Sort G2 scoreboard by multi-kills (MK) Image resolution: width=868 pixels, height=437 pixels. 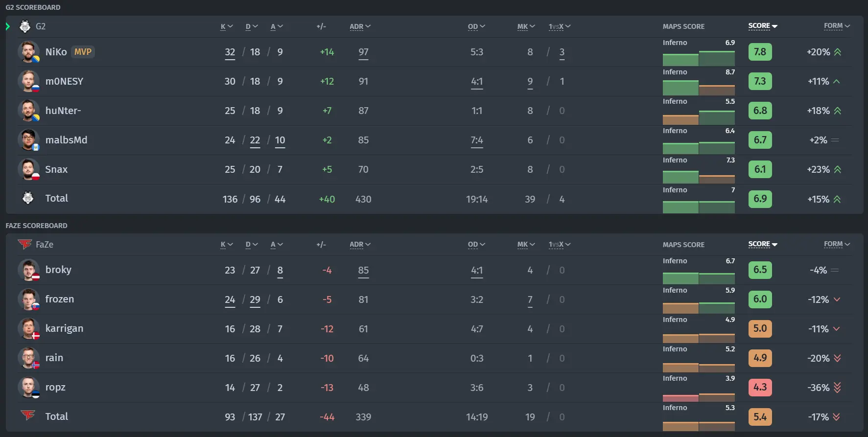pyautogui.click(x=526, y=26)
